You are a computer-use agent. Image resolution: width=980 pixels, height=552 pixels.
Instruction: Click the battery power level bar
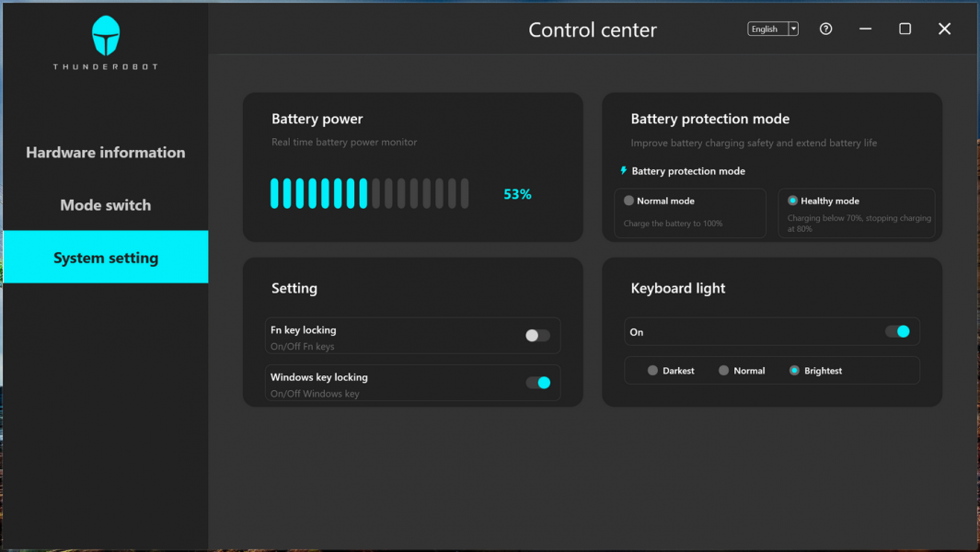click(369, 194)
